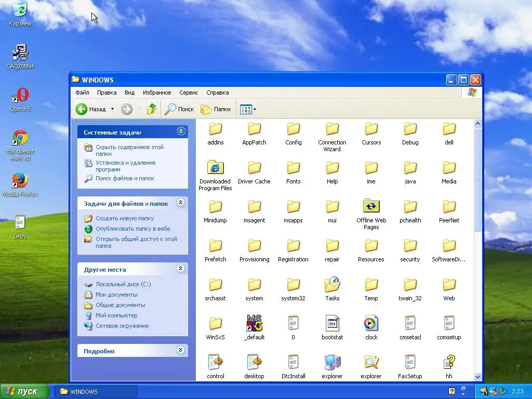This screenshot has height=399, width=532.
Task: Open Общие документы link
Action: point(120,305)
